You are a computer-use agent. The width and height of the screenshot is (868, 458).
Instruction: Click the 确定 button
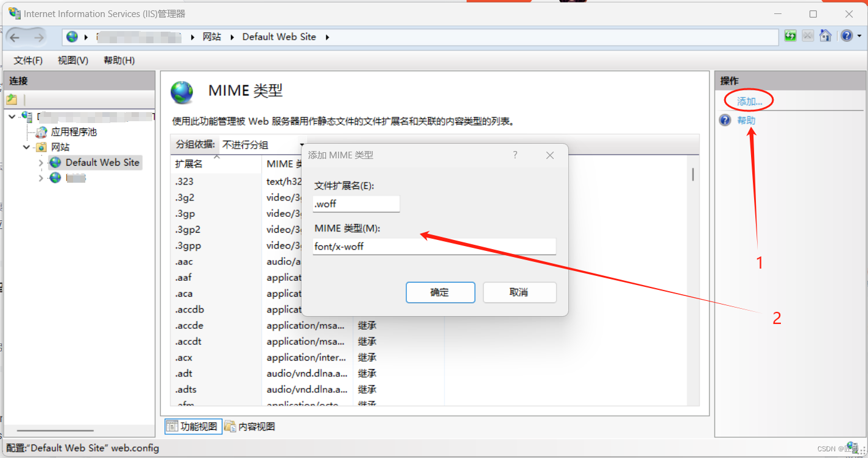click(x=440, y=292)
